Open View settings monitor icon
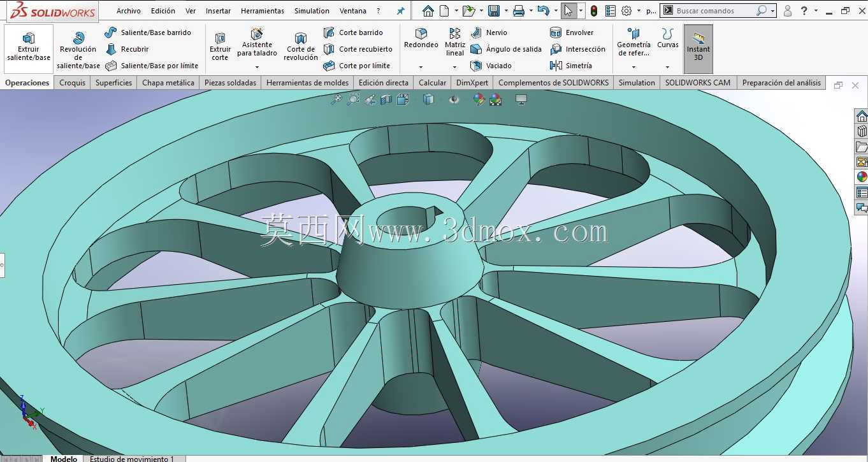This screenshot has height=462, width=868. 521,99
